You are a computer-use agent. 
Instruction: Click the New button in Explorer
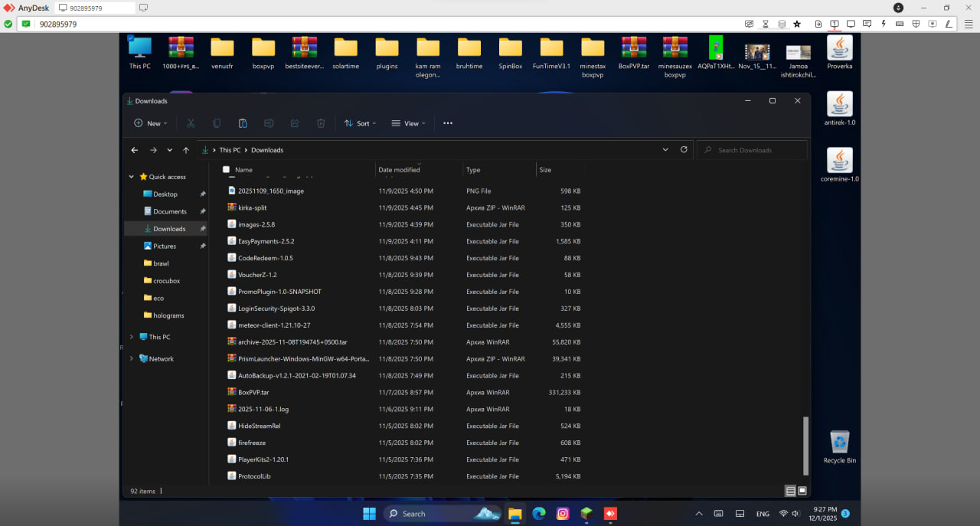pos(151,123)
